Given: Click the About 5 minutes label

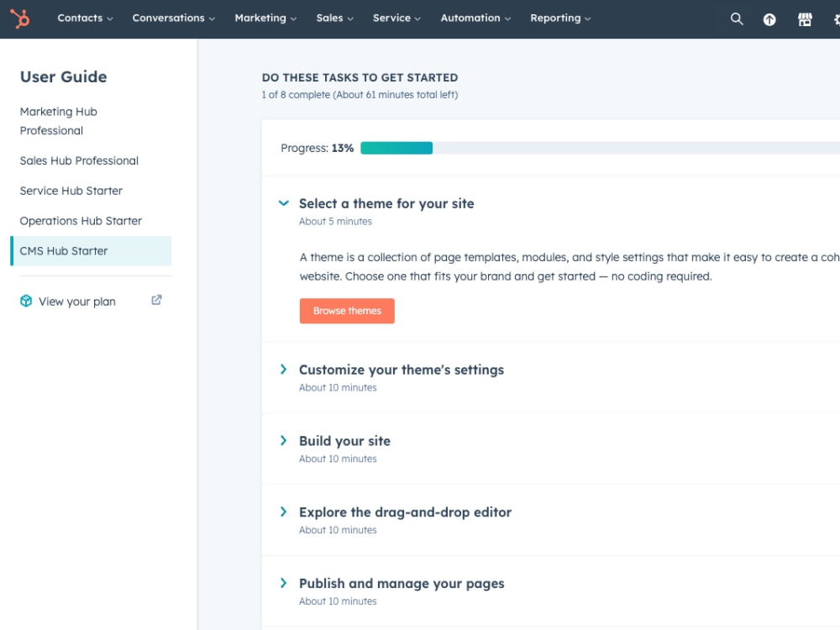Looking at the screenshot, I should click(335, 221).
